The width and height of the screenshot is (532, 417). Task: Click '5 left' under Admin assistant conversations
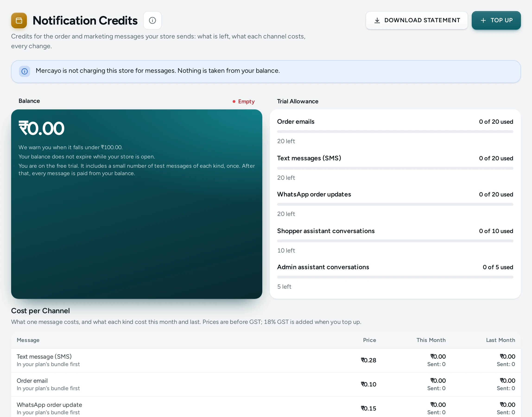pyautogui.click(x=284, y=287)
